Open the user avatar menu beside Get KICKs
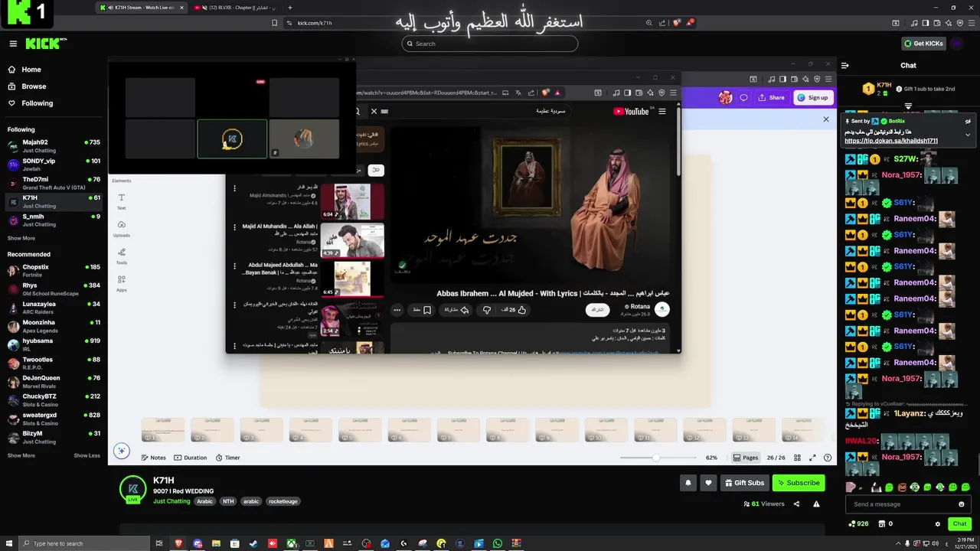The image size is (980, 551). [x=957, y=44]
